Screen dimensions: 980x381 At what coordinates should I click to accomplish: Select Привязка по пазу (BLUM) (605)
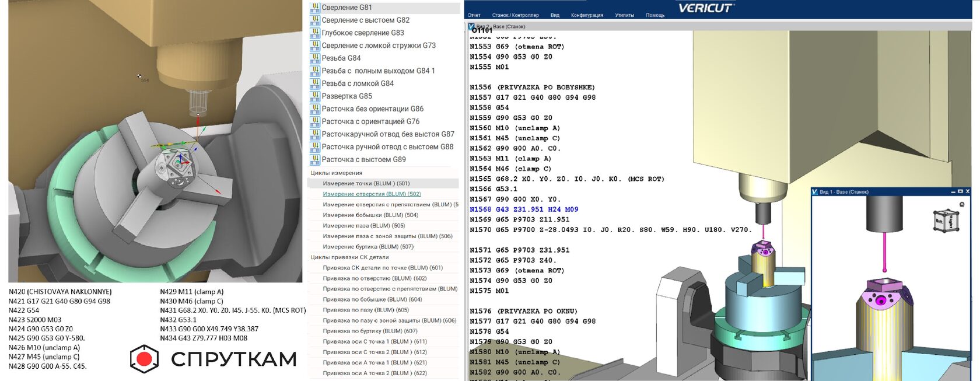point(366,310)
